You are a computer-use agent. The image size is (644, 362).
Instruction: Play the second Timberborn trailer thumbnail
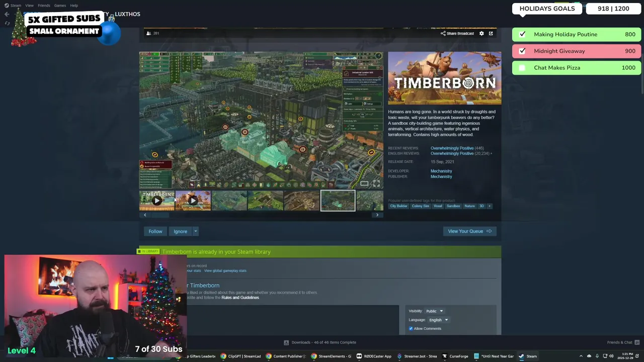click(x=193, y=201)
